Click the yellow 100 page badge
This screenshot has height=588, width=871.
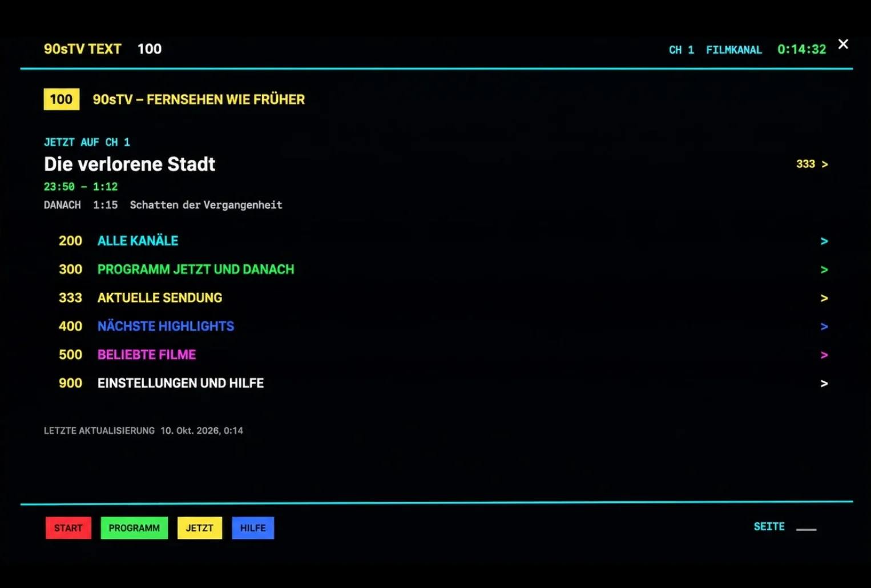tap(62, 99)
